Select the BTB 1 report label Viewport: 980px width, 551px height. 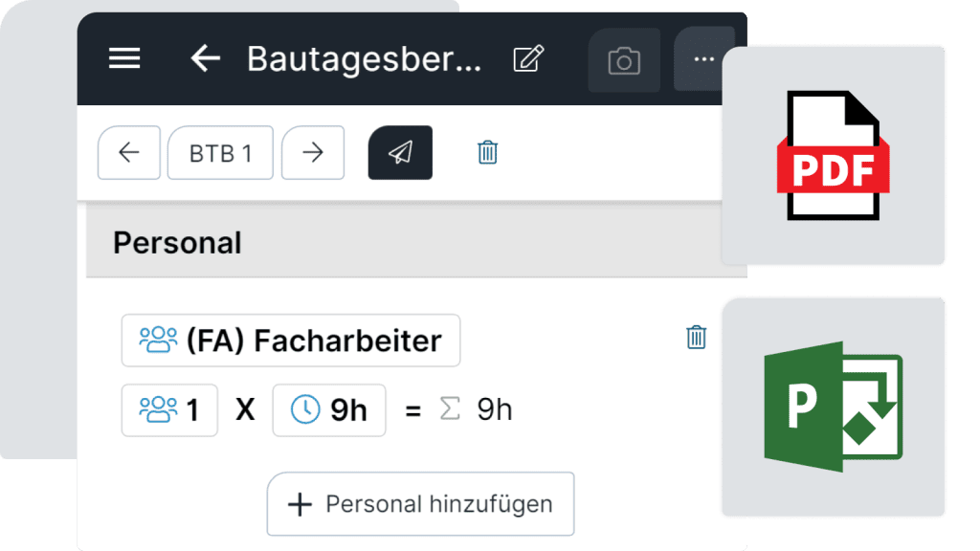point(220,152)
